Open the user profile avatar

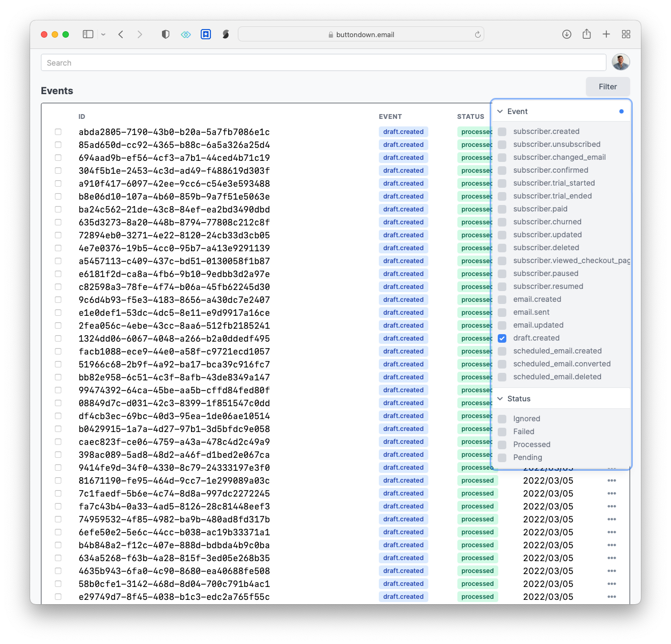[x=620, y=62]
